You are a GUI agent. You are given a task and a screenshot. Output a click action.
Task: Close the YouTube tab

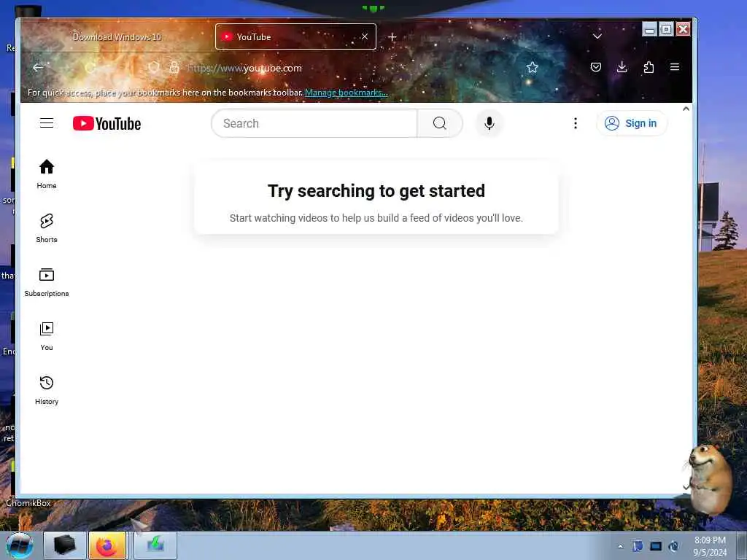coord(365,36)
